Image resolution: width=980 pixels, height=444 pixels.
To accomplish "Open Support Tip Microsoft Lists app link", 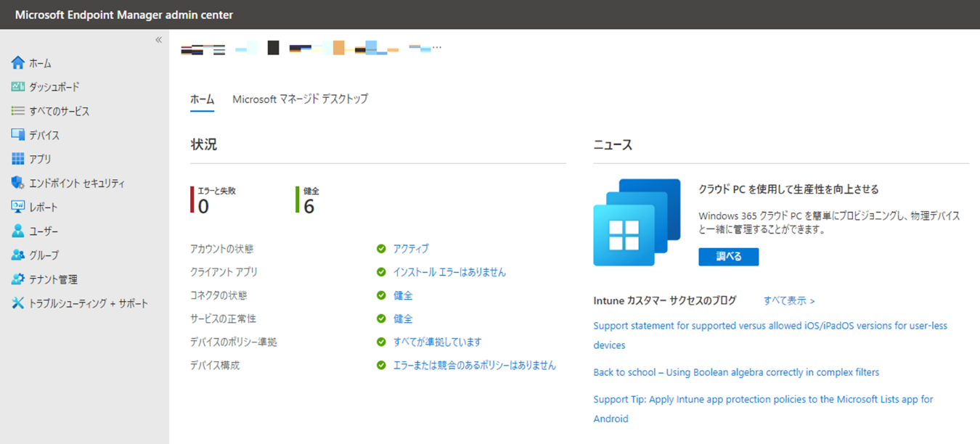I will point(763,408).
